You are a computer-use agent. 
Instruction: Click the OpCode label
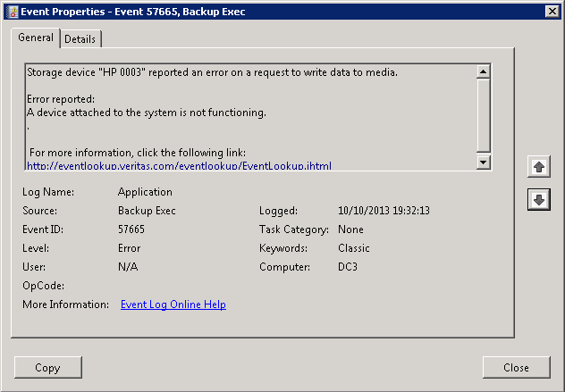pyautogui.click(x=43, y=286)
